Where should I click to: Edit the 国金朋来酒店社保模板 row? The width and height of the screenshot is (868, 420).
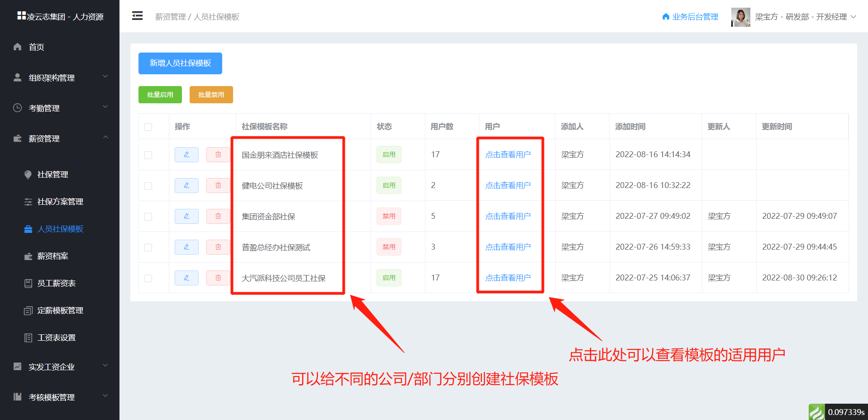[x=186, y=154]
